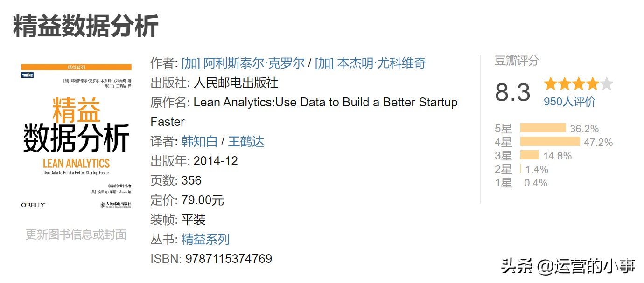
Task: Click the first gold rating star
Action: pos(551,84)
